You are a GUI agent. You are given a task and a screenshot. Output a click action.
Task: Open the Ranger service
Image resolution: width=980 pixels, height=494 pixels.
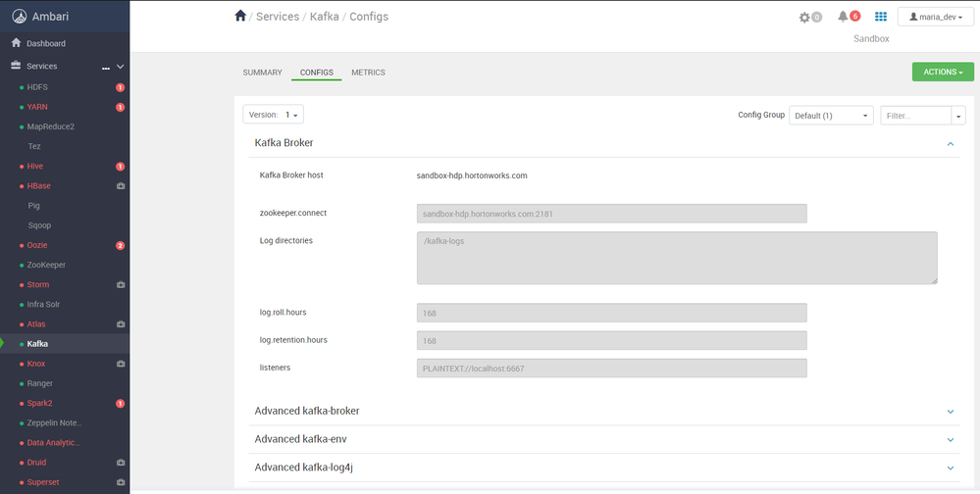40,383
